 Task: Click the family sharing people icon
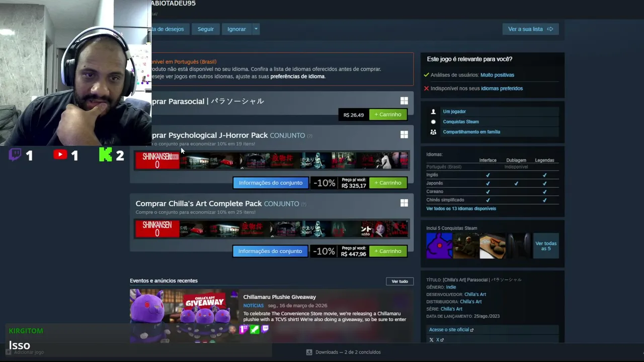(433, 132)
